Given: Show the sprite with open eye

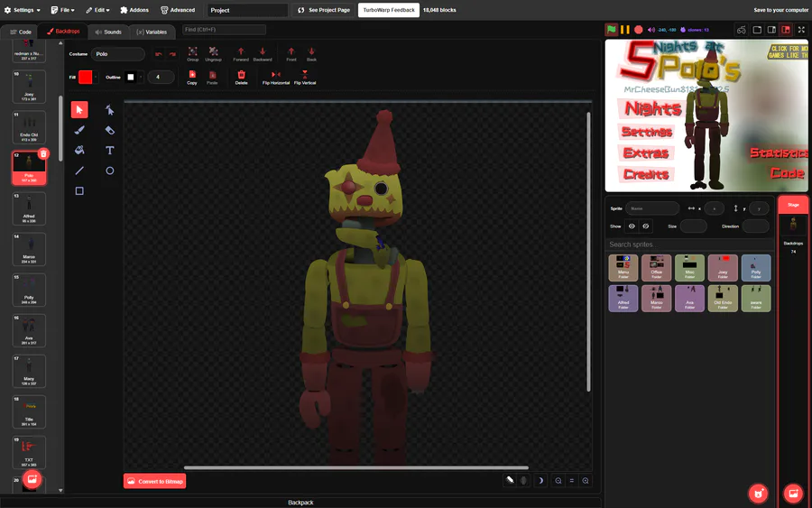Looking at the screenshot, I should pyautogui.click(x=632, y=226).
